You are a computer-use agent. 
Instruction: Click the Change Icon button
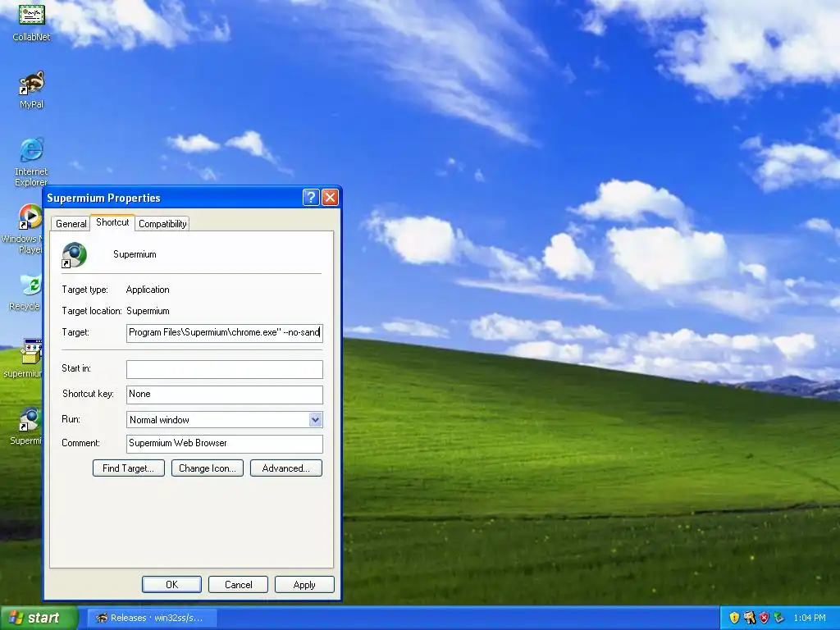tap(208, 468)
